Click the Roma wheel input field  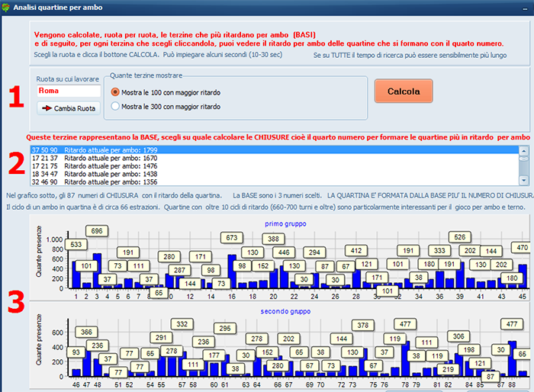(69, 91)
